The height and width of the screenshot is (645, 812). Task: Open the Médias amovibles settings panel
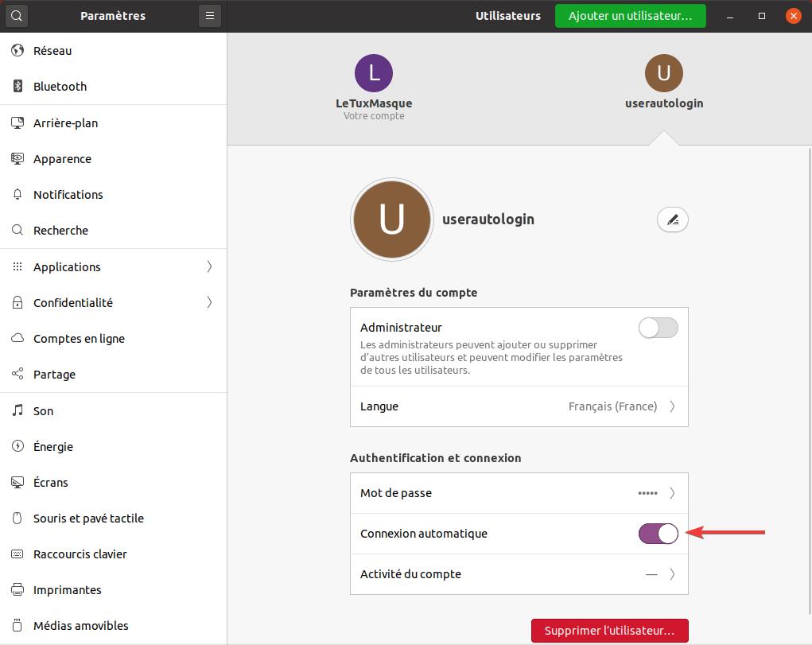(80, 625)
